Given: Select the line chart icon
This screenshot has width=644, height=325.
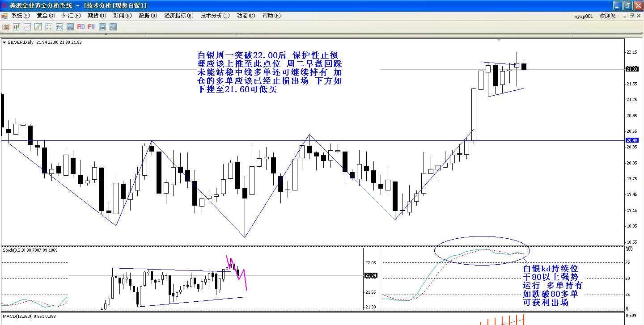Looking at the screenshot, I should tap(27, 27).
